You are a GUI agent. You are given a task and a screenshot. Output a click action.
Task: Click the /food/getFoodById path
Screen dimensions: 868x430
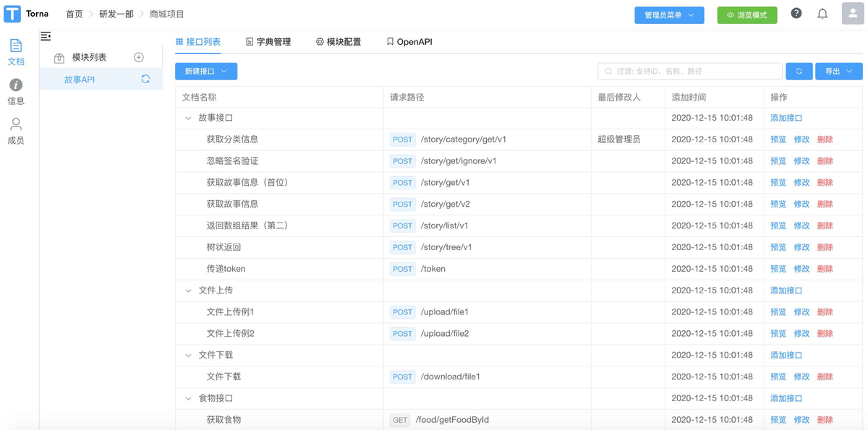click(x=452, y=420)
